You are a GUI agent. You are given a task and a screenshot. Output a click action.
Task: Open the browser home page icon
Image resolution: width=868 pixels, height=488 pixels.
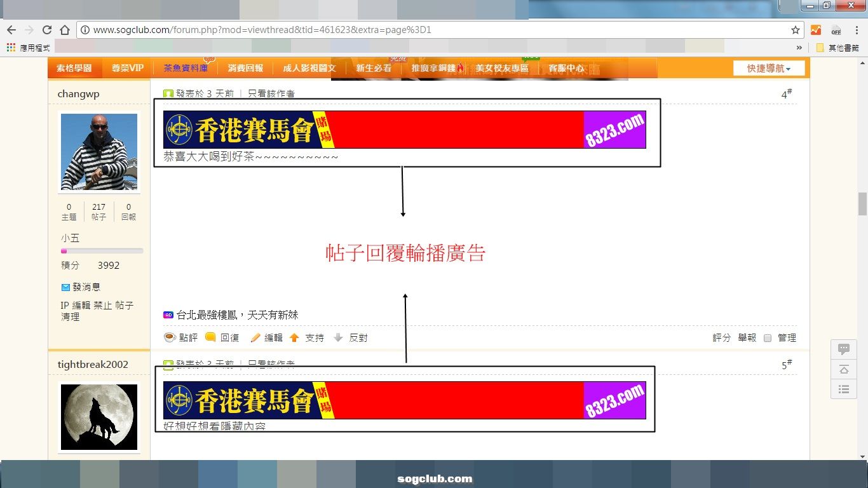pyautogui.click(x=64, y=30)
